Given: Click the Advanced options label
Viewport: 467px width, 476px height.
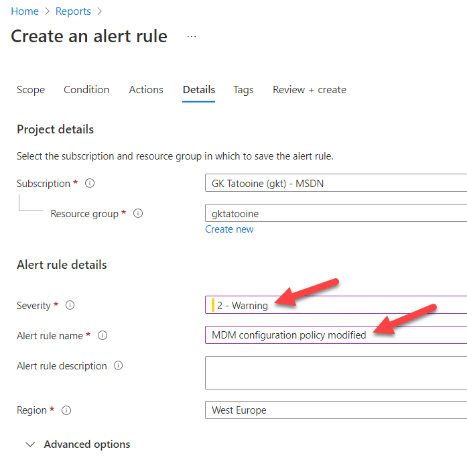Looking at the screenshot, I should click(x=87, y=444).
